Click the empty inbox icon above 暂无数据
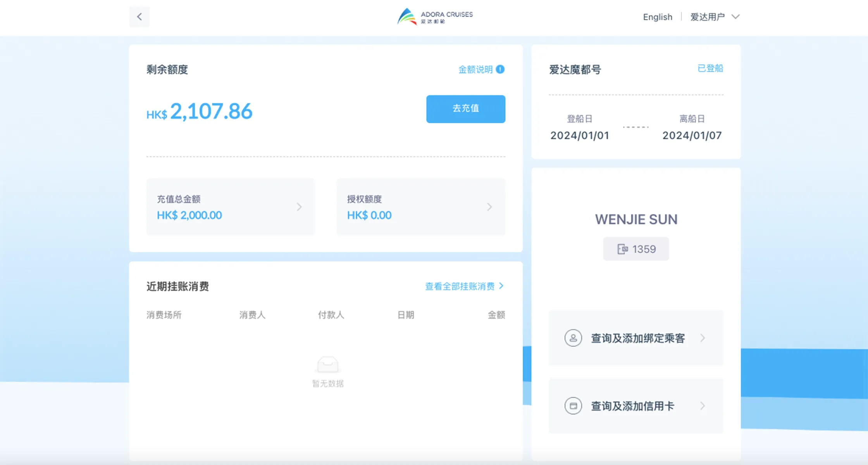868x465 pixels. pyautogui.click(x=327, y=365)
